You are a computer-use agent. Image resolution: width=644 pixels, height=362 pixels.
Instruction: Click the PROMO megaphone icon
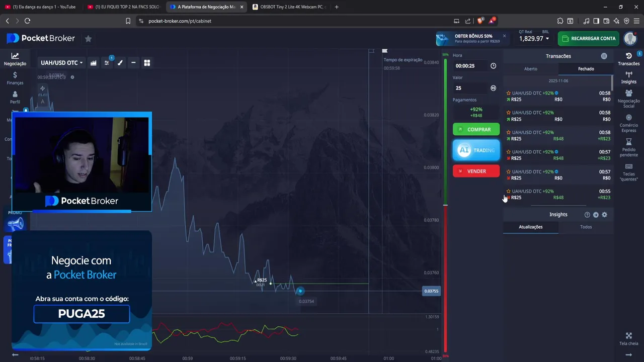pos(15,223)
